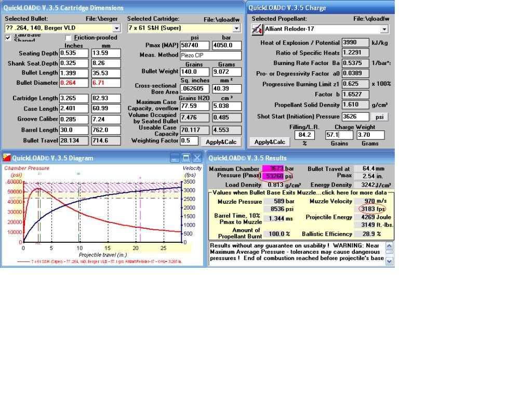This screenshot has width=532, height=418.
Task: Click the psi unit button for Shot Start Pressure
Action: (x=379, y=117)
